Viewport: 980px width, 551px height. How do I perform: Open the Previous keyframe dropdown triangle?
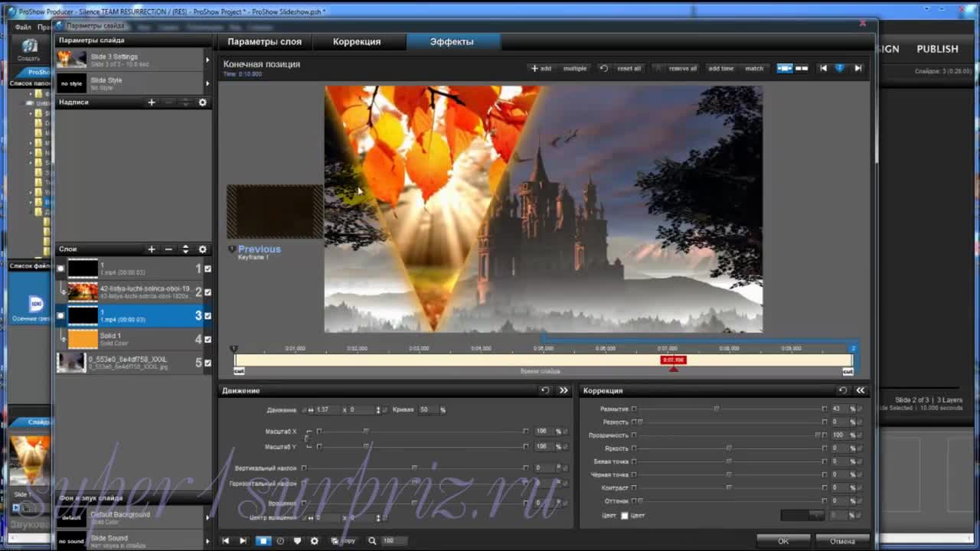(232, 249)
